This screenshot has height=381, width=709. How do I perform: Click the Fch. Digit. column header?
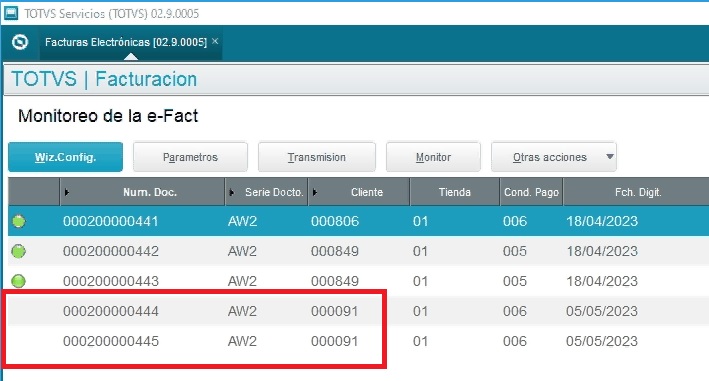pyautogui.click(x=638, y=192)
